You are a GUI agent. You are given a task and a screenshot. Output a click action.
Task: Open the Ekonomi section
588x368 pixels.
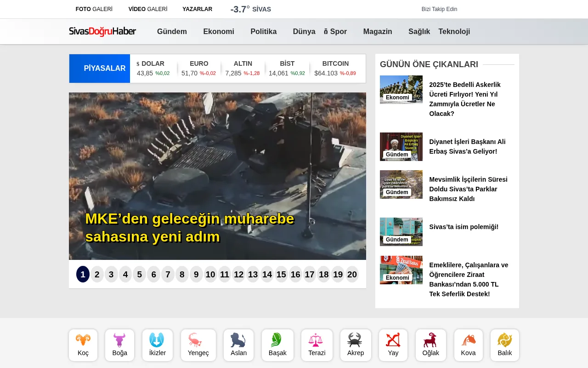tap(219, 31)
